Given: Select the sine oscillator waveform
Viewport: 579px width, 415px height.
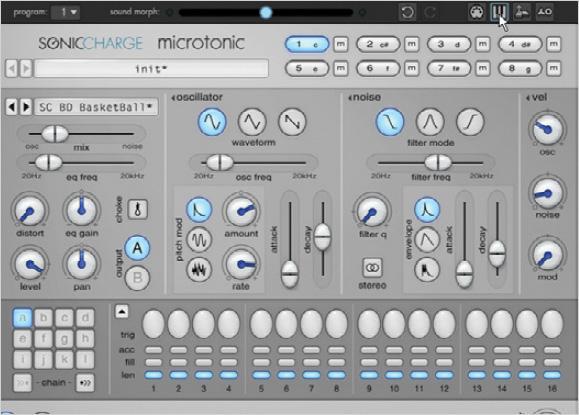Looking at the screenshot, I should pyautogui.click(x=212, y=121).
